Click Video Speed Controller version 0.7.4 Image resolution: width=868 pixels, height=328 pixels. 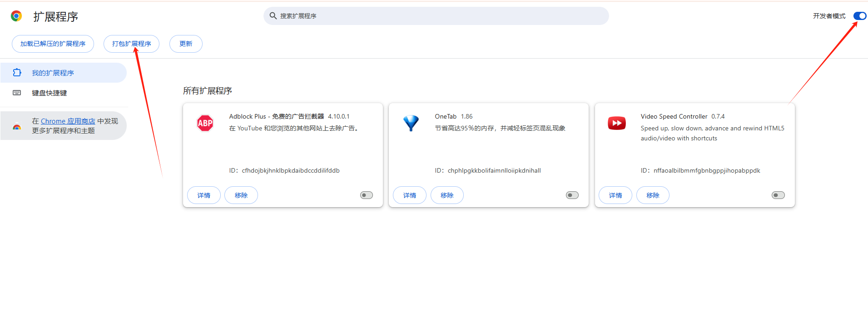718,116
